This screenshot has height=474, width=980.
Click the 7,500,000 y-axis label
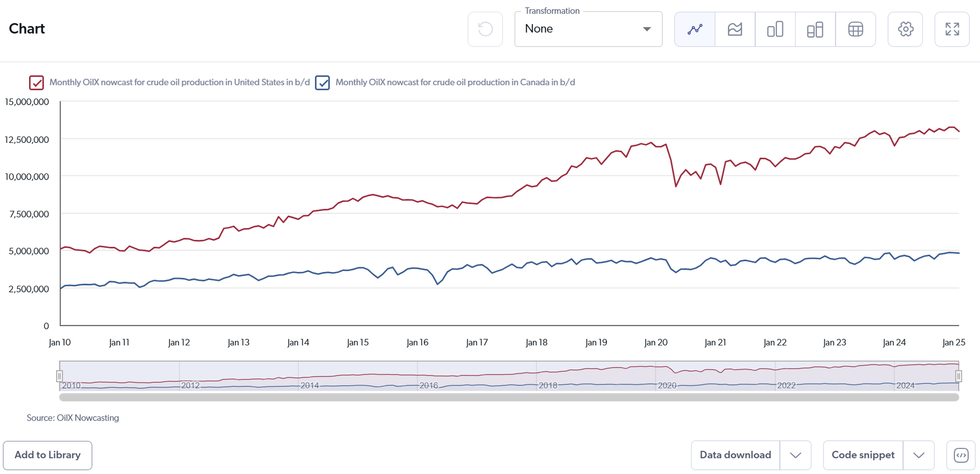29,214
